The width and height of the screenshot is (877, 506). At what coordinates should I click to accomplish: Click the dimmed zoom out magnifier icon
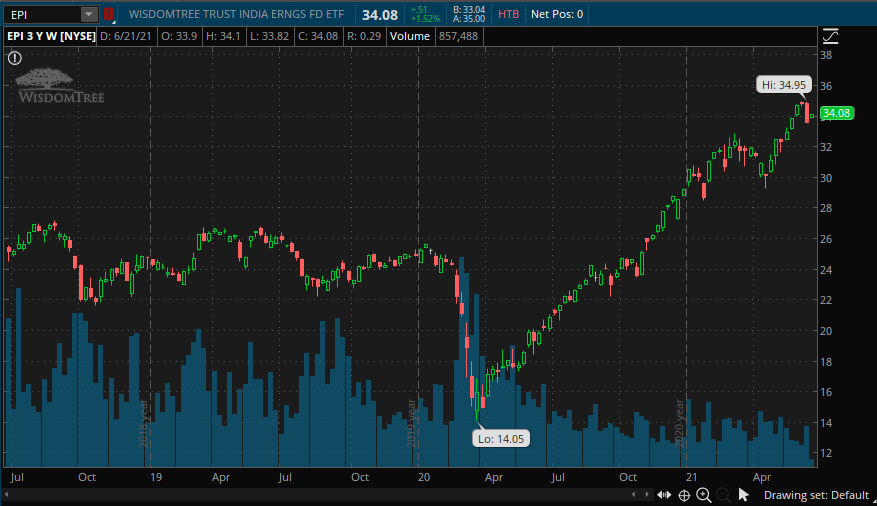tap(723, 495)
